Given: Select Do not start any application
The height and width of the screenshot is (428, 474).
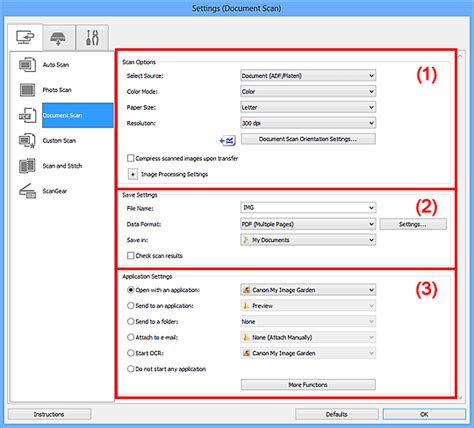Looking at the screenshot, I should tap(131, 369).
